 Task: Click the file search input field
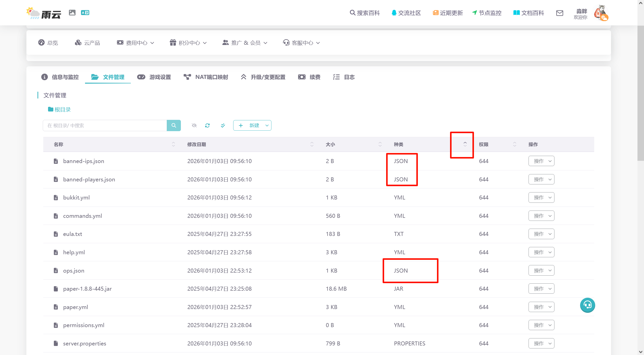click(x=105, y=125)
